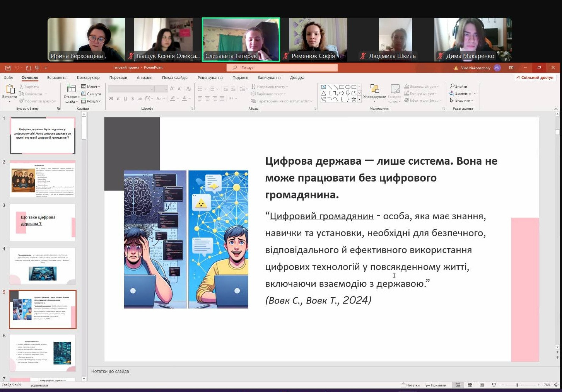Image resolution: width=562 pixels, height=392 pixels.
Task: Toggle the bulleted list button
Action: [x=200, y=89]
